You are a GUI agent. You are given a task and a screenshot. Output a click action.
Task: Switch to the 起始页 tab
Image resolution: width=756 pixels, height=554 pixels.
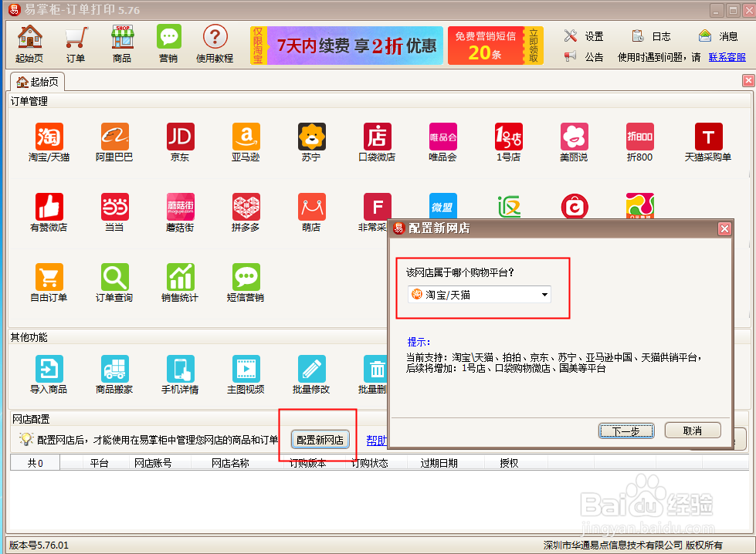(x=38, y=79)
